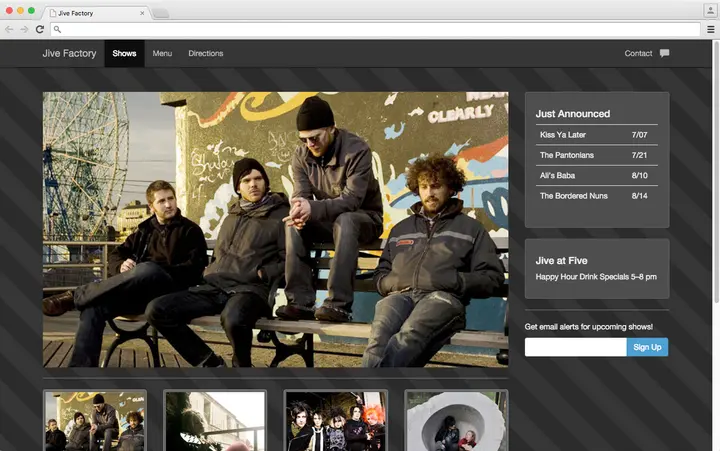The width and height of the screenshot is (720, 451).
Task: Click the vertical page scrollbar
Action: (716, 172)
